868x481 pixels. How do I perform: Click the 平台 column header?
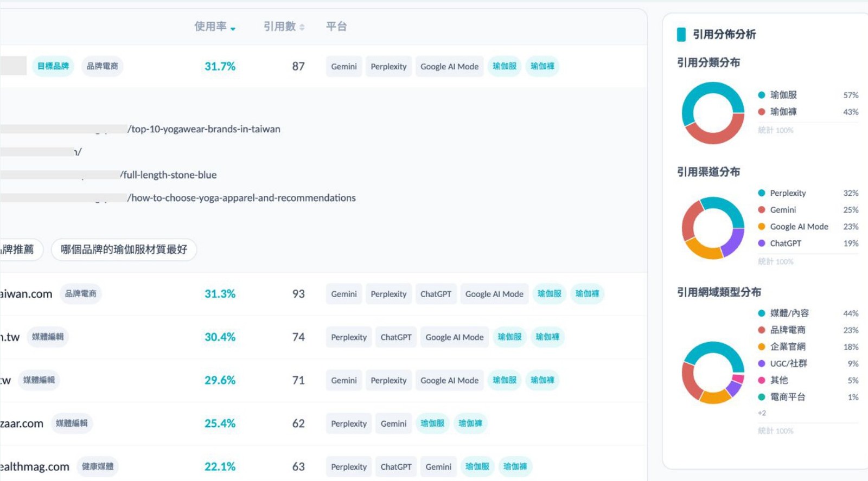click(x=336, y=27)
